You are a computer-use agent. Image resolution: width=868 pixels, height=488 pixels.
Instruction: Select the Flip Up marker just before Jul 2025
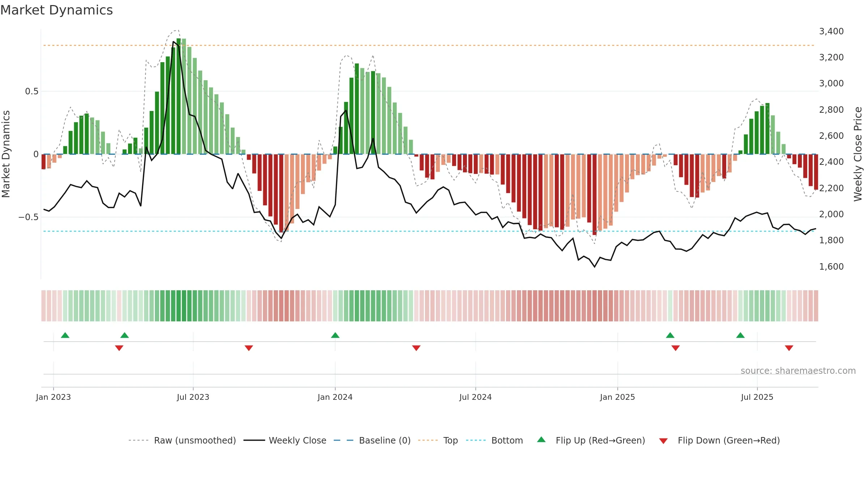click(x=740, y=335)
